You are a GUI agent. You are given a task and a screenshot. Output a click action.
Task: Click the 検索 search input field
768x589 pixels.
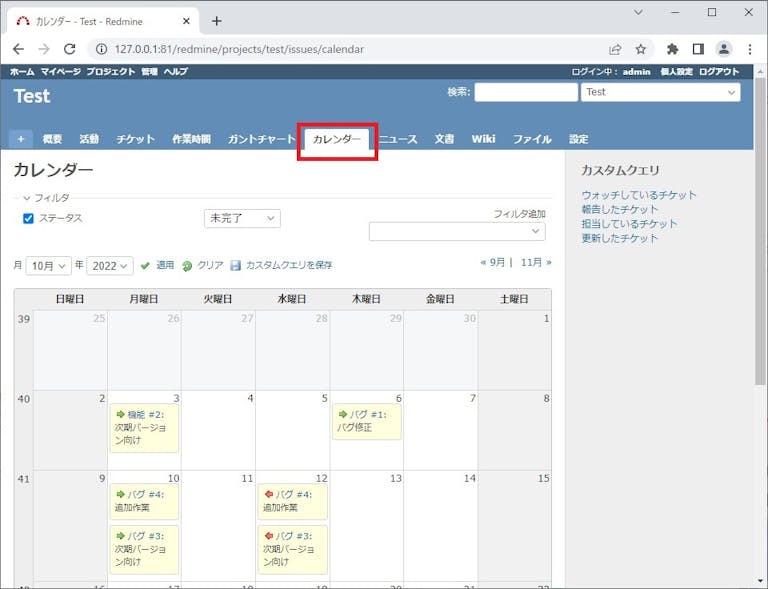coord(526,92)
